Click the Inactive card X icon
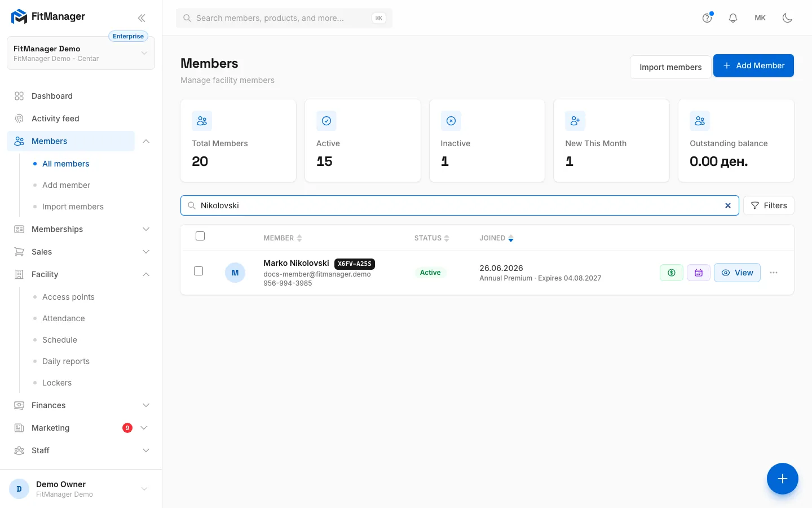 [451, 121]
